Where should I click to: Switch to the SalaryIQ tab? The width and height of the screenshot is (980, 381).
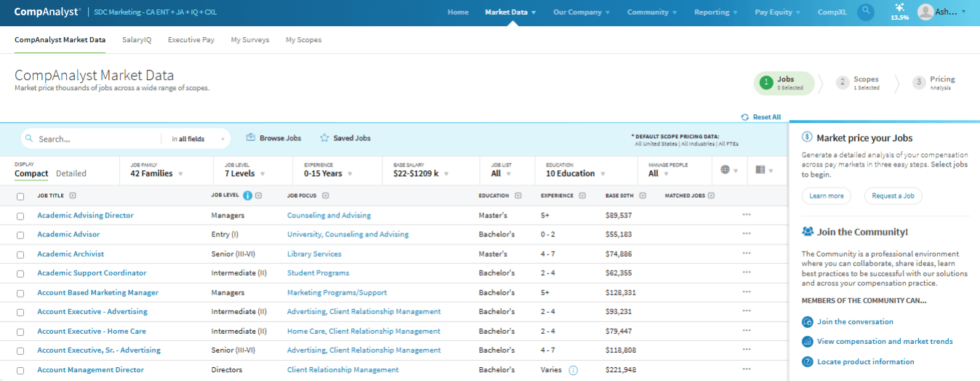coord(137,40)
